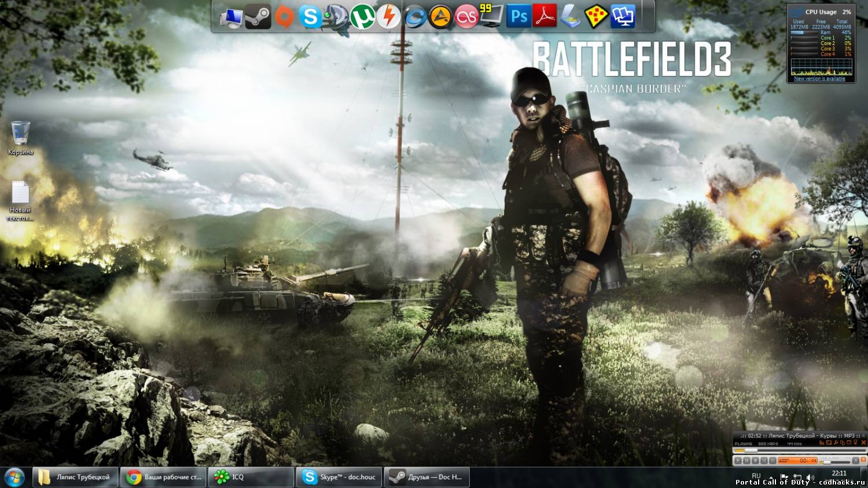Viewport: 868px width, 488px height.
Task: Skip to previous track in player
Action: 764,461
